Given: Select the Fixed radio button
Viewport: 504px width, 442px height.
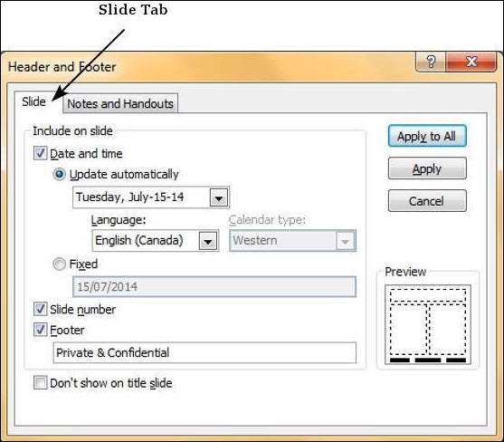Looking at the screenshot, I should click(x=59, y=264).
